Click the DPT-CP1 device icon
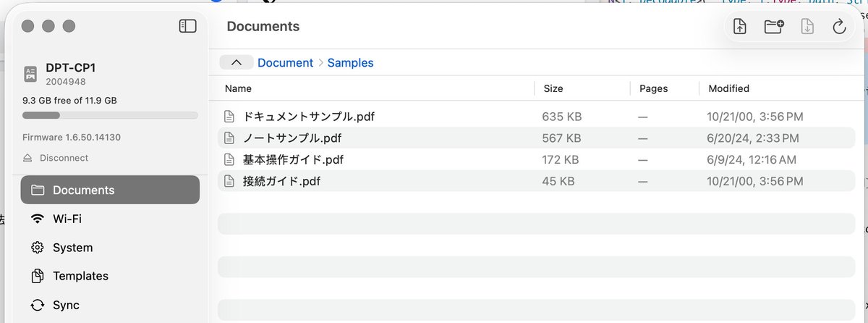Screen dimensions: 868x323 (30, 72)
